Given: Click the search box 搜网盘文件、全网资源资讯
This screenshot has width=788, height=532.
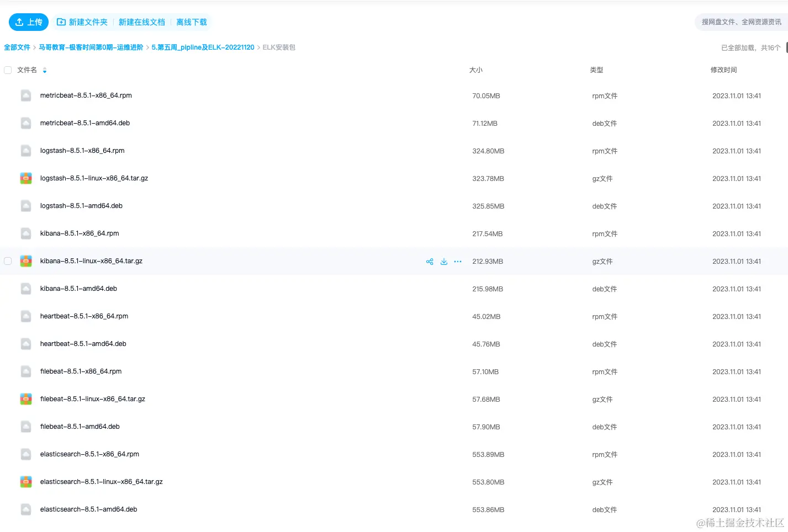Looking at the screenshot, I should (x=741, y=22).
